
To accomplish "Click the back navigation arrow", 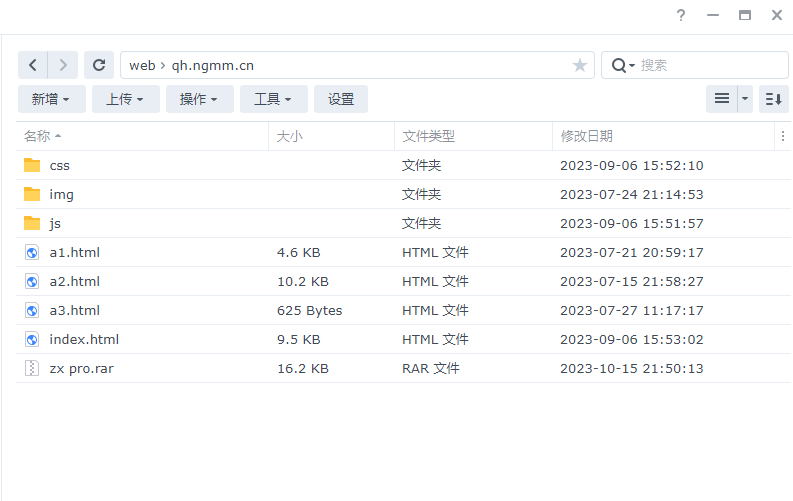I will 33,65.
